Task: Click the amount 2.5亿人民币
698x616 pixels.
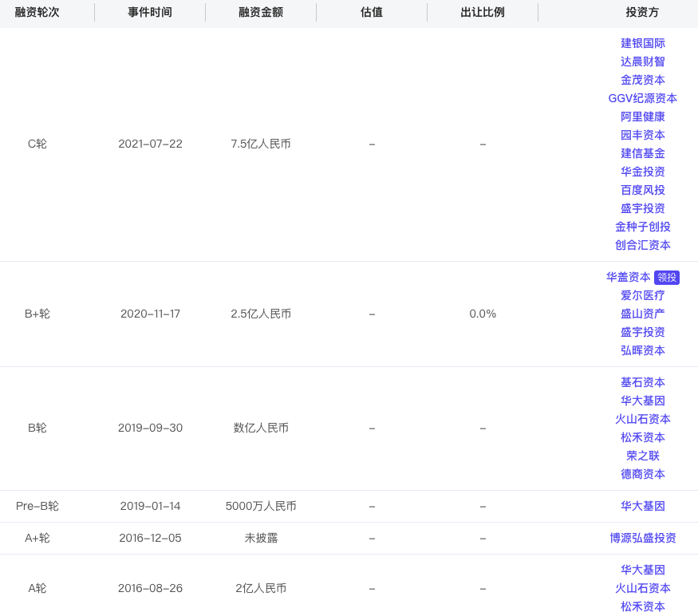Action: 261,314
